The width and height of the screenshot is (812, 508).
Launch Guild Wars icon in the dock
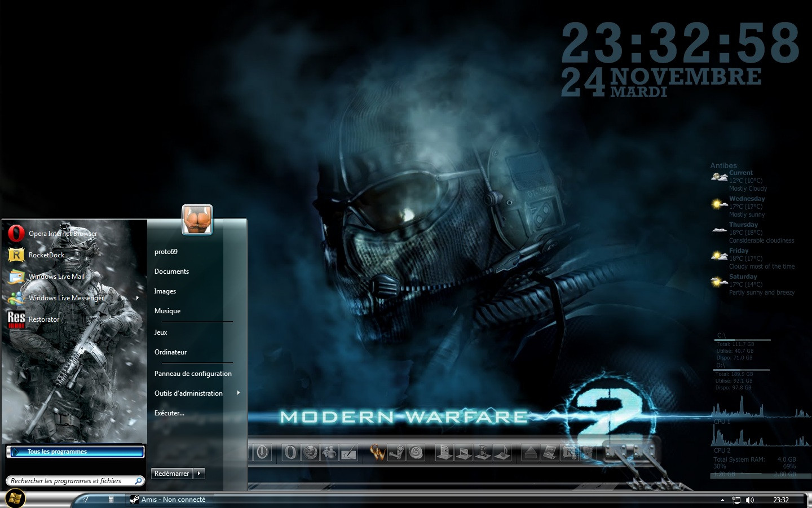[x=377, y=452]
